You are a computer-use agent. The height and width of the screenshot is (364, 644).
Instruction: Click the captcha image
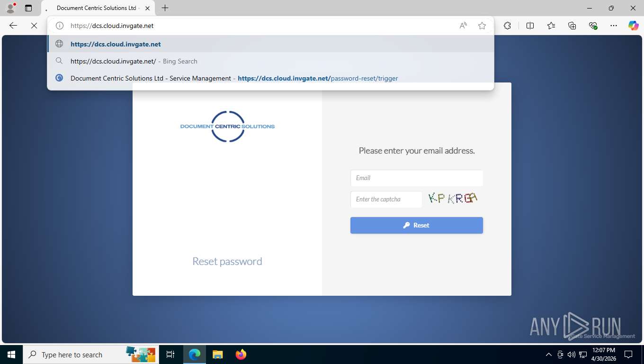click(x=453, y=199)
